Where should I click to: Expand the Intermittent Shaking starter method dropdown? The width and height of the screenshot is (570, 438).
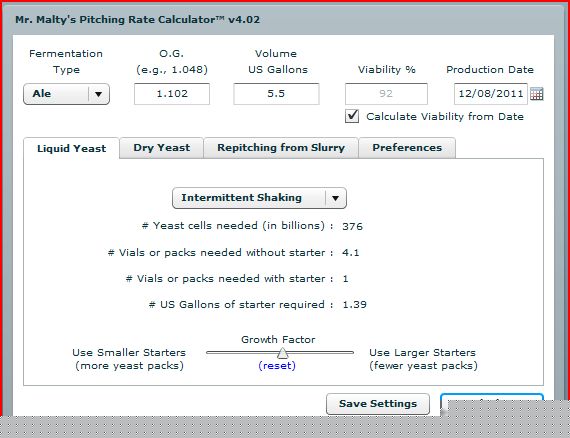(259, 198)
